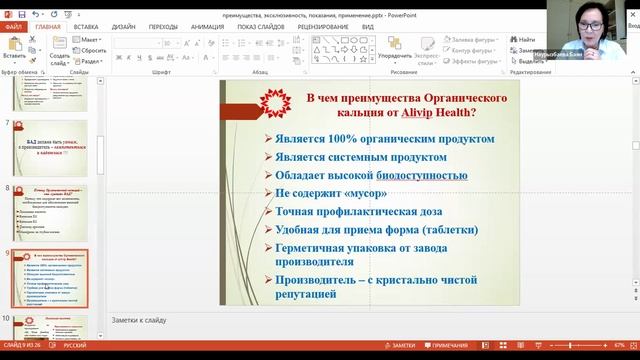The height and width of the screenshot is (360, 640).
Task: Select slide 8 thumbnail in the panel
Action: [x=50, y=213]
